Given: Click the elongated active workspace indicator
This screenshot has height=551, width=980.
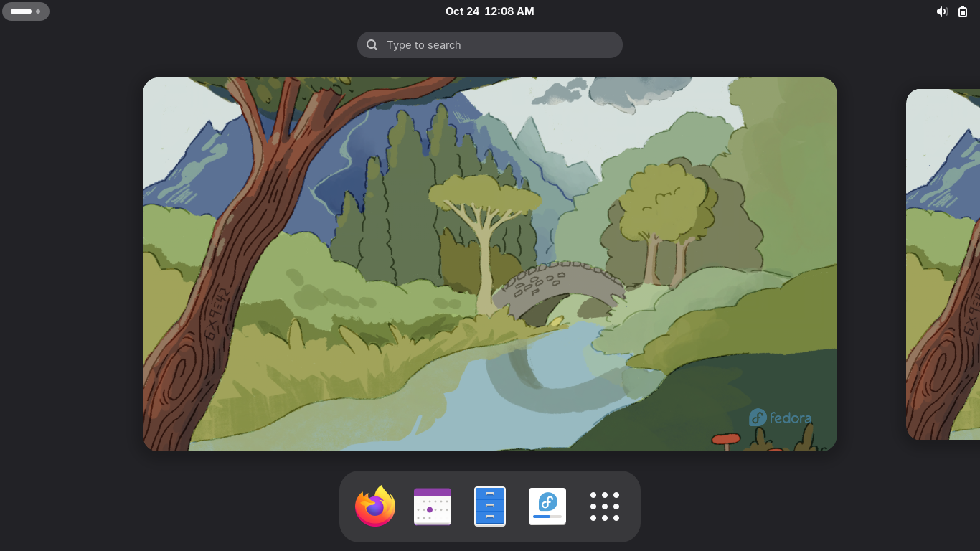Looking at the screenshot, I should tap(21, 11).
